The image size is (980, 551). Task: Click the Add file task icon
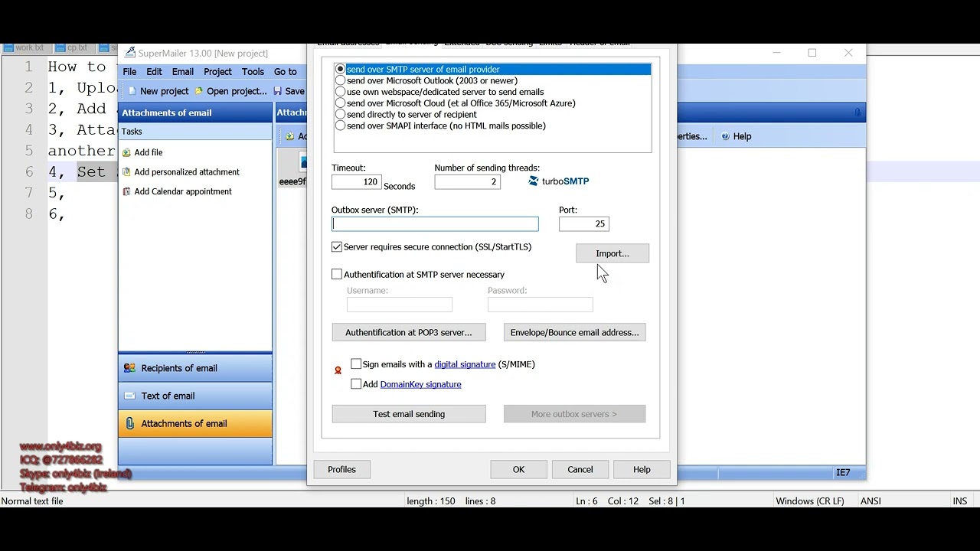point(127,152)
